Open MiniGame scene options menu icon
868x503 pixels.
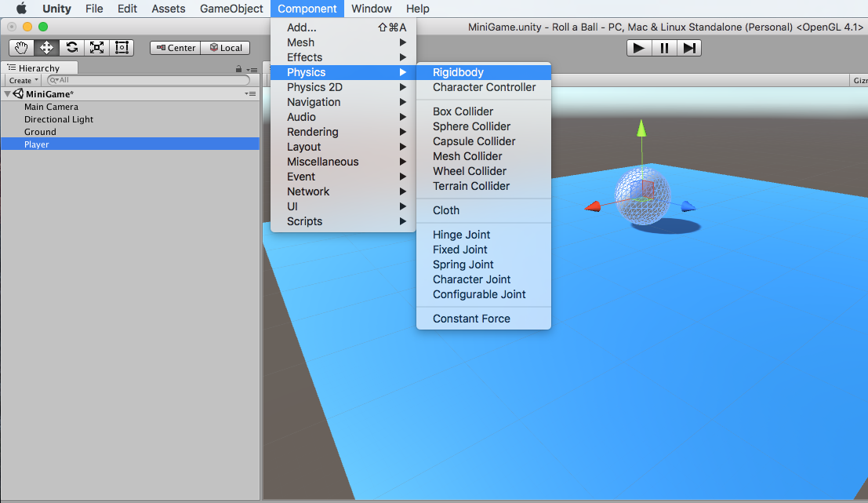[251, 93]
